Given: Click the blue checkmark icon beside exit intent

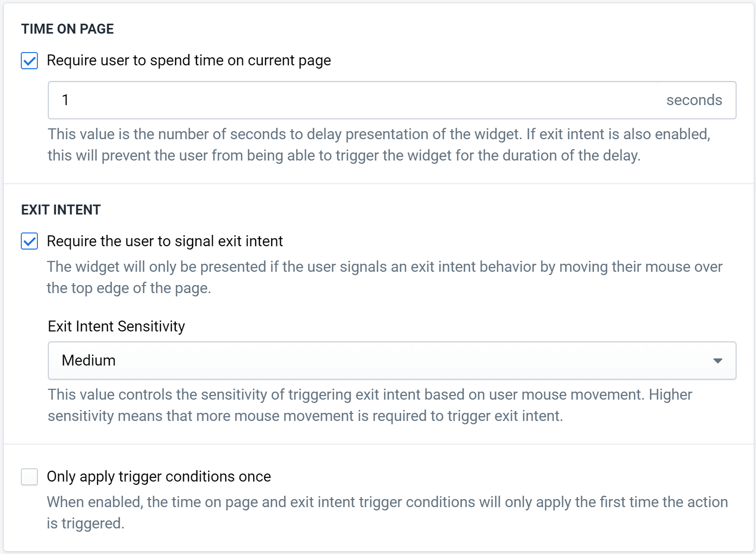Looking at the screenshot, I should point(29,241).
